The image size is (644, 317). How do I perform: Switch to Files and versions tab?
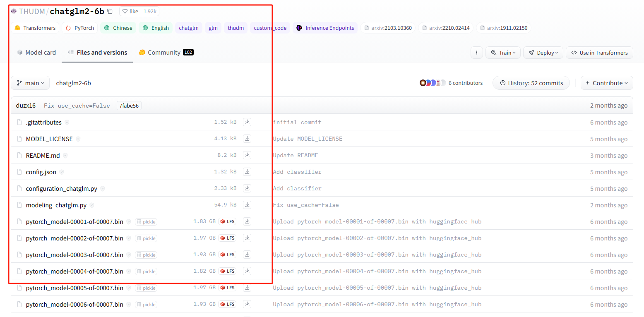tap(97, 53)
